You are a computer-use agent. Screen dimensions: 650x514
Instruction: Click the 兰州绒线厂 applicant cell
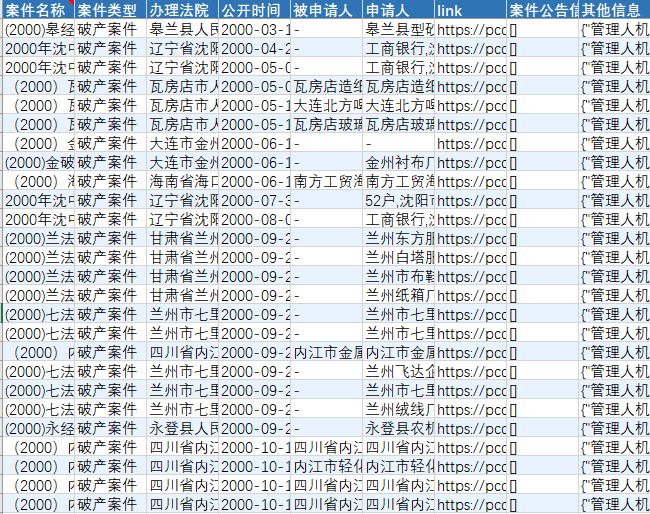tap(398, 409)
